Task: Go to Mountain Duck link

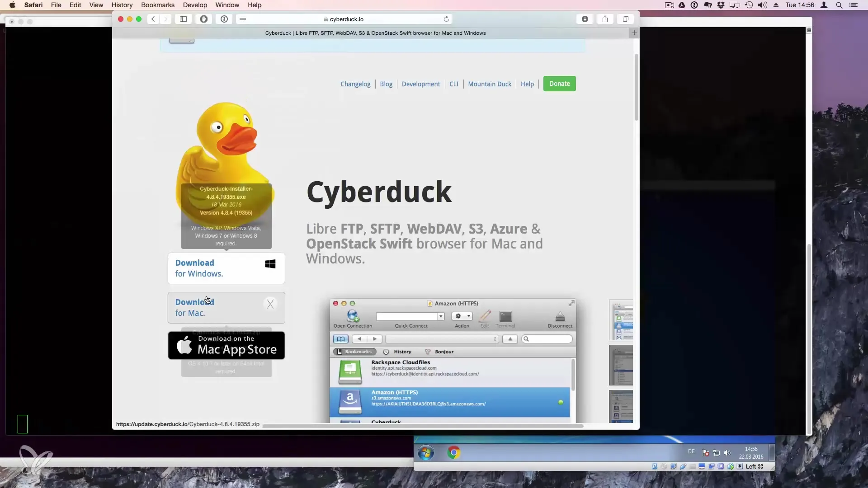Action: [x=490, y=84]
